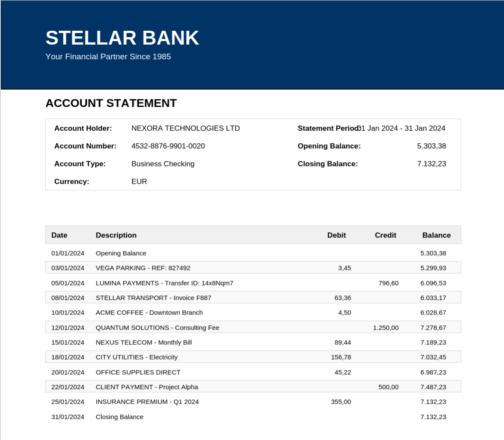The height and width of the screenshot is (440, 504).
Task: Click the 10/01/2024 date cell
Action: 67,313
